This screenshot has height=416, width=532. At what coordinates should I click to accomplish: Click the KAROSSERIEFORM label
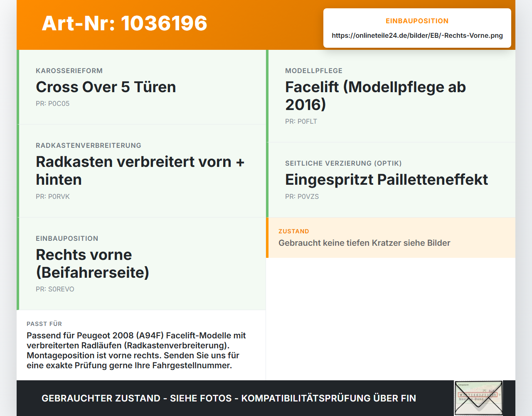pyautogui.click(x=69, y=71)
